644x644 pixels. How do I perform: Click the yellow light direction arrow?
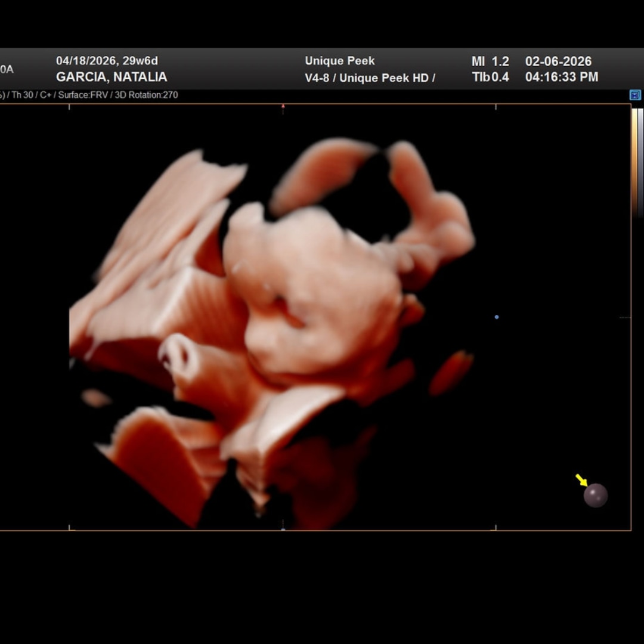581,480
